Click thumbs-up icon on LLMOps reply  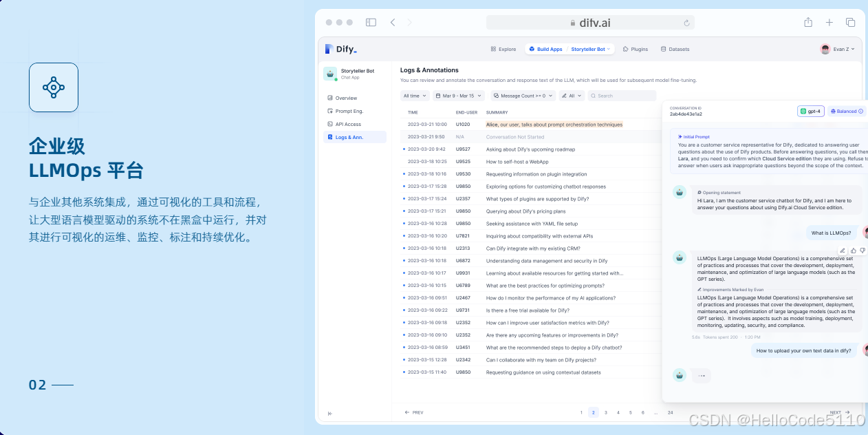(x=854, y=251)
